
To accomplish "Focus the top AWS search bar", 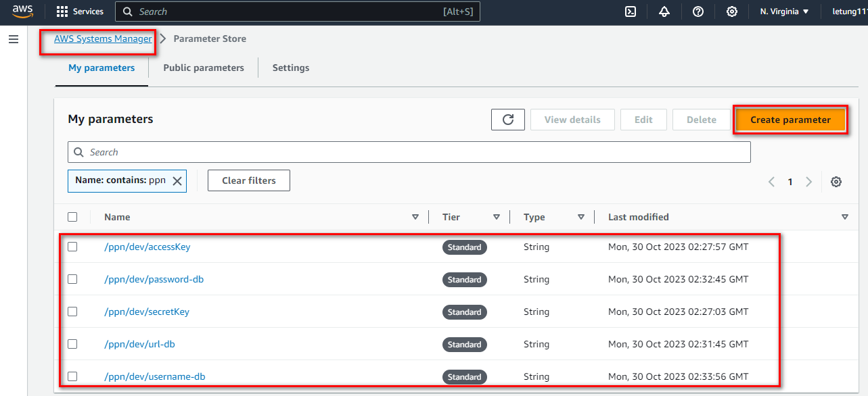I will pyautogui.click(x=298, y=11).
